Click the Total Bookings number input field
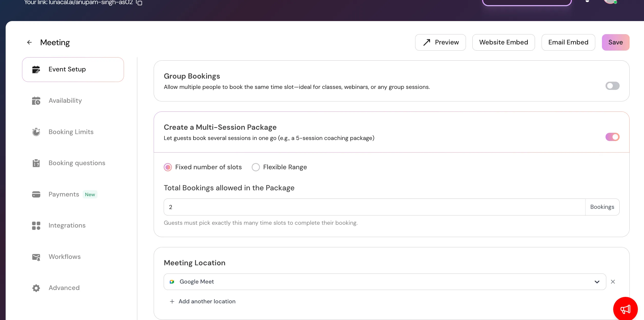Screen dimensions: 644x320 pyautogui.click(x=374, y=207)
